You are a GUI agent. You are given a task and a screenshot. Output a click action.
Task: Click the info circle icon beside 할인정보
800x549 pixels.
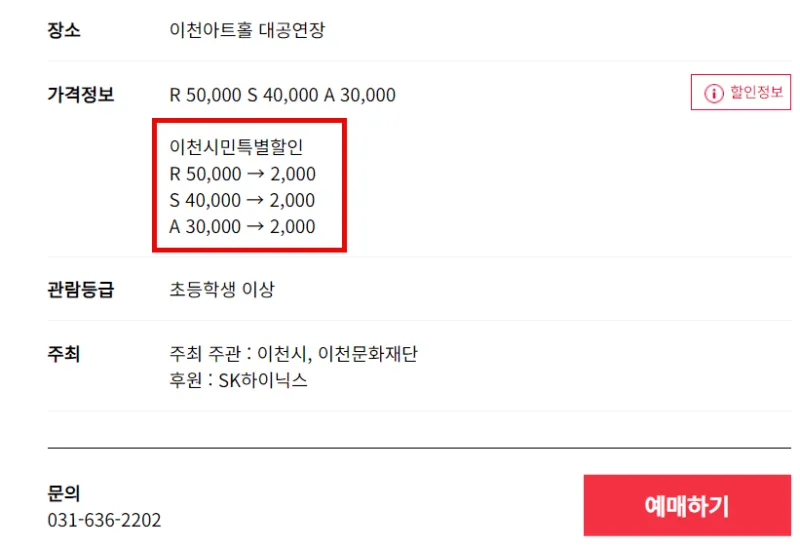click(x=714, y=93)
